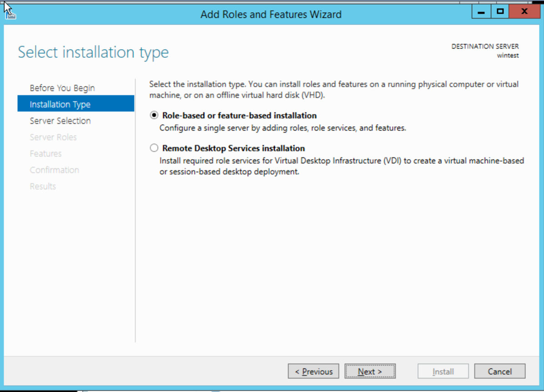Click the wizard icon in title bar
This screenshot has width=544, height=392.
click(10, 14)
